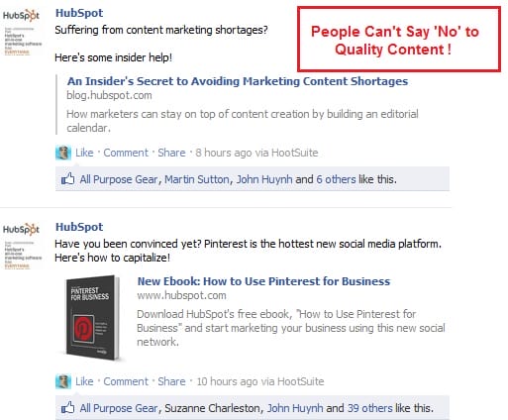Share the Pinterest ebook post
Viewport: 508px width, 420px height.
[171, 381]
